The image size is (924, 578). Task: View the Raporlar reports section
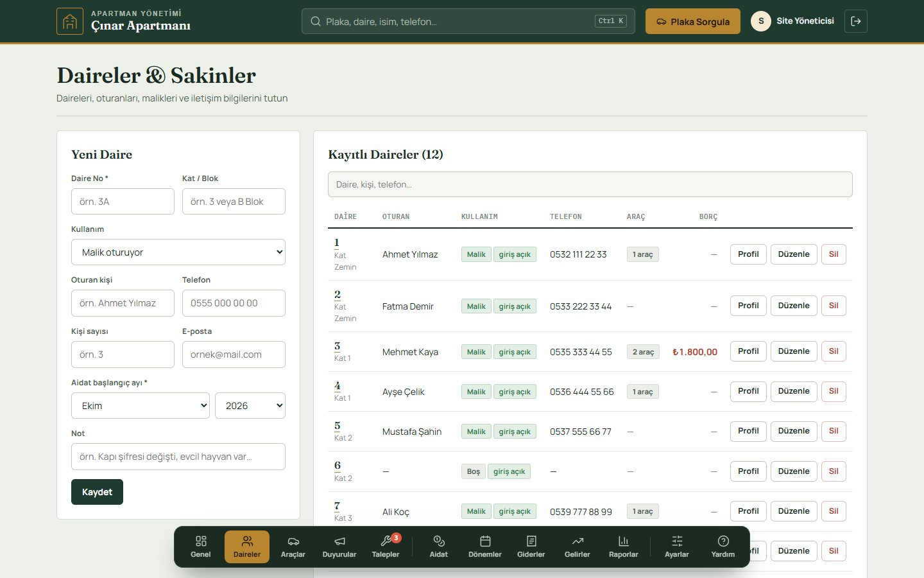tap(624, 547)
